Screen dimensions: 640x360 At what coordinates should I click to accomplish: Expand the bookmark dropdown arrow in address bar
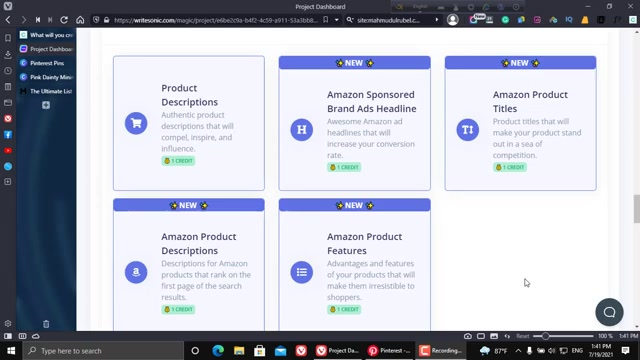(x=336, y=20)
